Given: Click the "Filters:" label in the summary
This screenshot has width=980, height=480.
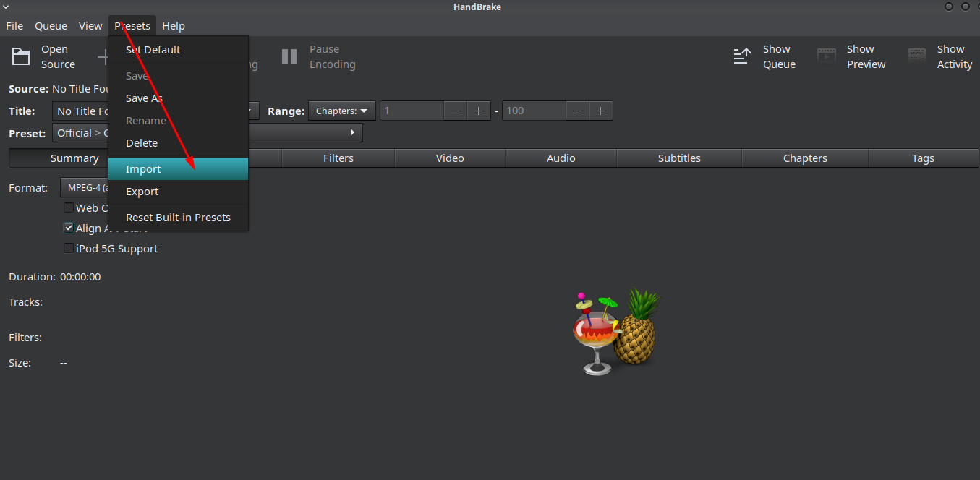Looking at the screenshot, I should point(25,338).
